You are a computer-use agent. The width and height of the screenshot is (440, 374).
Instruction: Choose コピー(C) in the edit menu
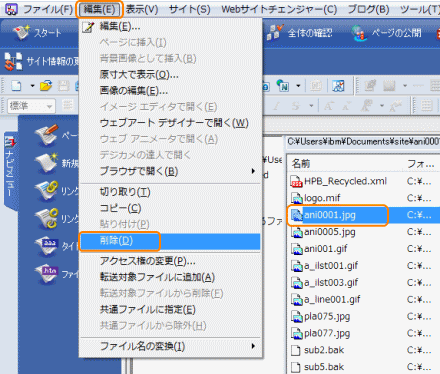(170, 208)
